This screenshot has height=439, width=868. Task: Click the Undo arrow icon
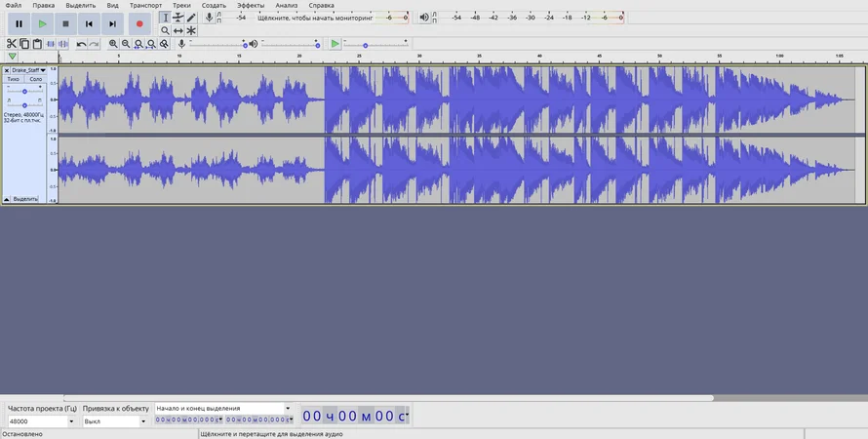(x=82, y=44)
